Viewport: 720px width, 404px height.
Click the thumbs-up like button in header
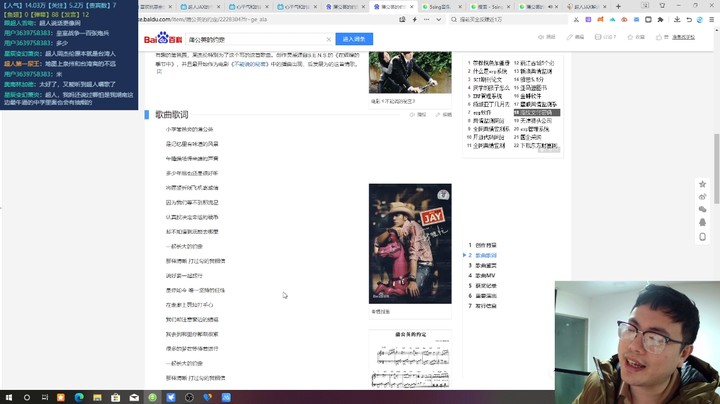[662, 37]
